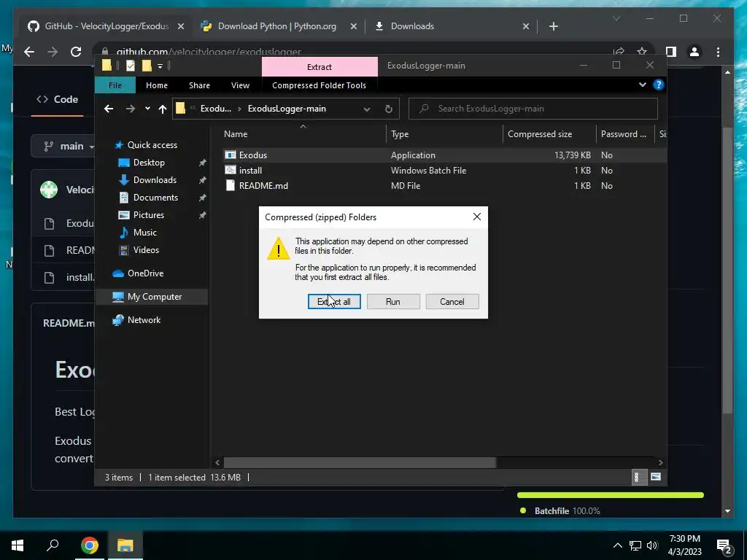The width and height of the screenshot is (747, 560).
Task: Click Chrome icon in taskbar
Action: [x=90, y=545]
